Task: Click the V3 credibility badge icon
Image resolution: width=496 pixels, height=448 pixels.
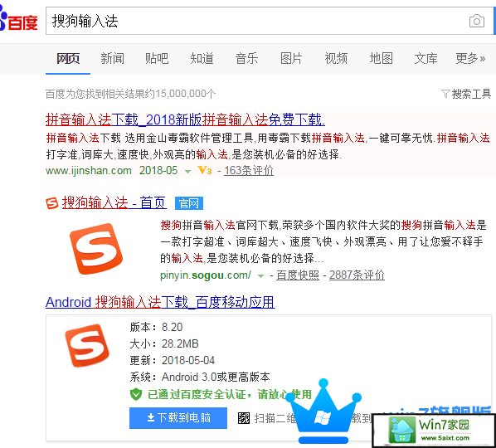Action: (205, 171)
